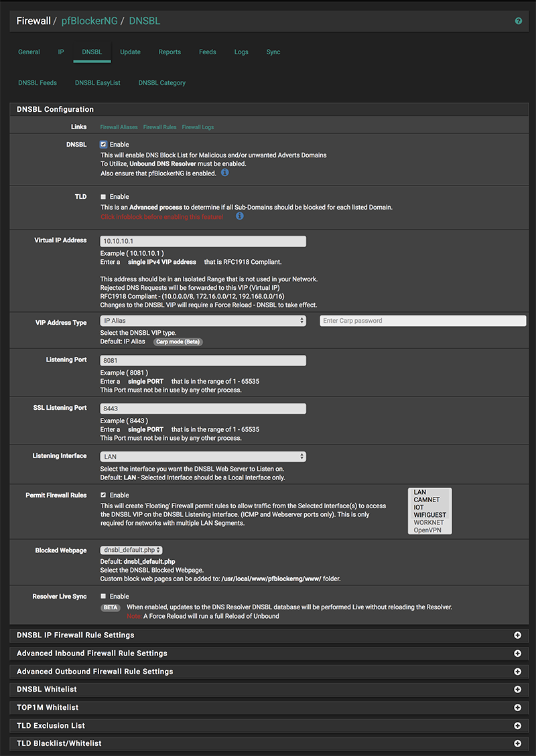Switch to the Feeds tab
This screenshot has height=756, width=536.
tap(208, 52)
